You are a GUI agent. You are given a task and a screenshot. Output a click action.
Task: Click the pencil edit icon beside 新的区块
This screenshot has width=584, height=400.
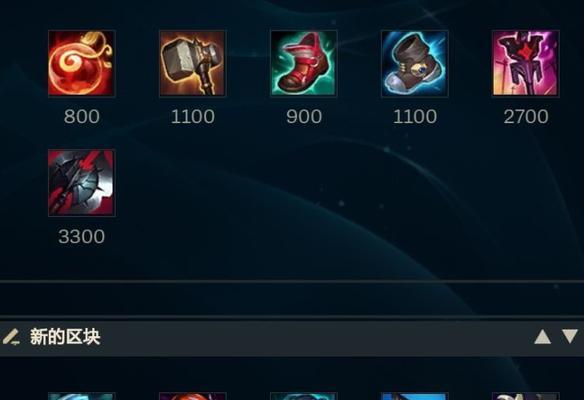pyautogui.click(x=11, y=337)
